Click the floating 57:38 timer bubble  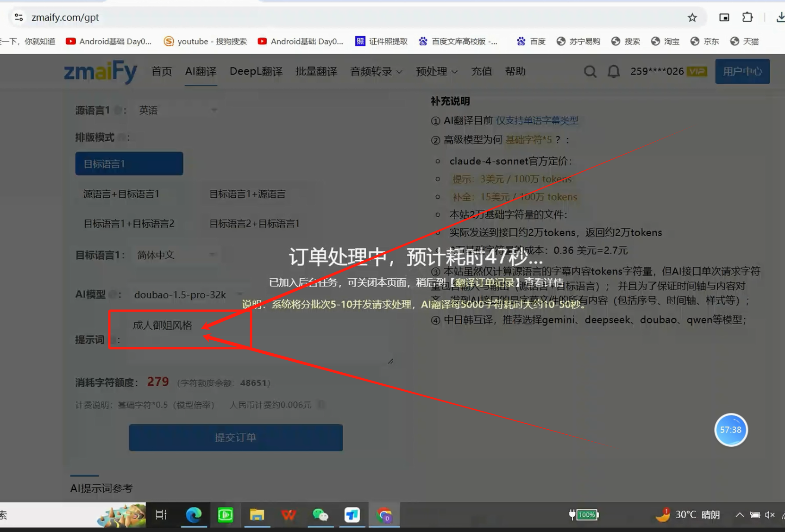click(x=731, y=430)
